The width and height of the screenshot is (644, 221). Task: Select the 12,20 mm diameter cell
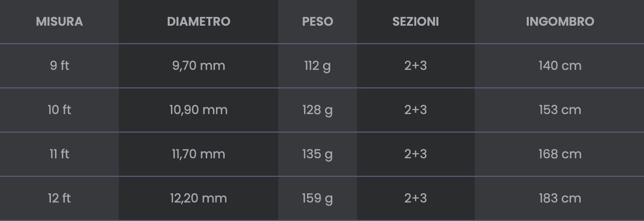click(199, 198)
